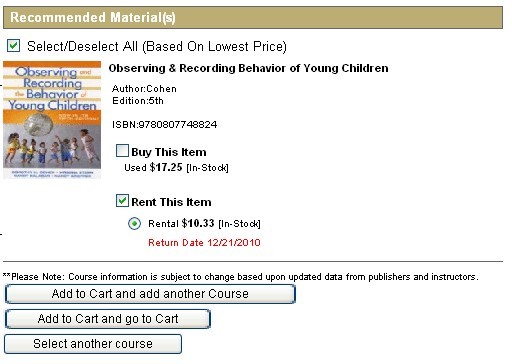
Task: Select the Rental $10.33 radio option
Action: point(134,223)
